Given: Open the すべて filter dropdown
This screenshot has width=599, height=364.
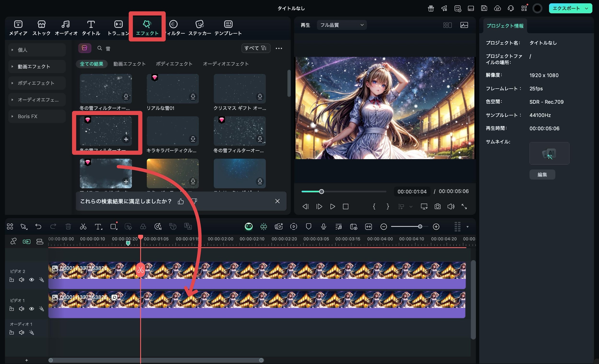Looking at the screenshot, I should (x=255, y=48).
